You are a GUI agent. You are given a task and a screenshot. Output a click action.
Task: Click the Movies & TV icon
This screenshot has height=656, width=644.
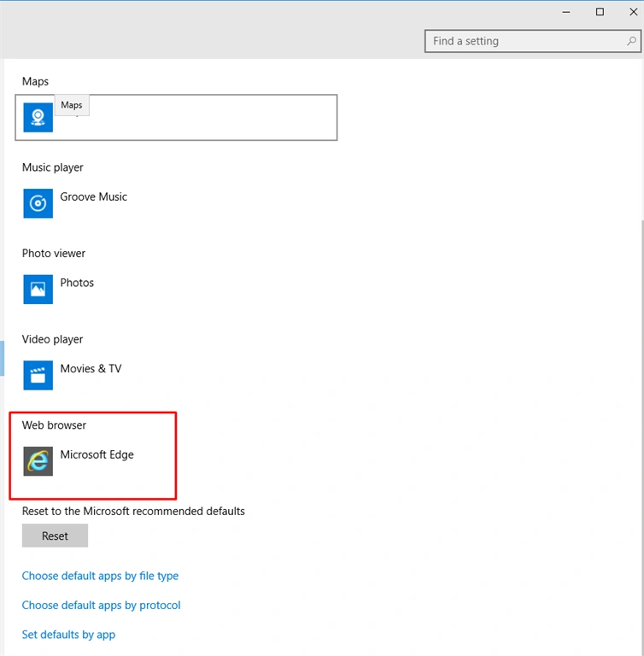(38, 375)
